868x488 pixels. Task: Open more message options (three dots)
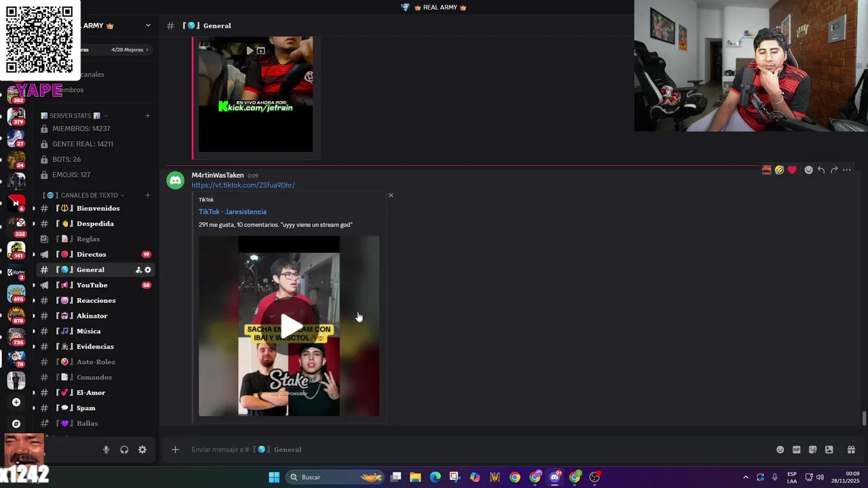847,170
